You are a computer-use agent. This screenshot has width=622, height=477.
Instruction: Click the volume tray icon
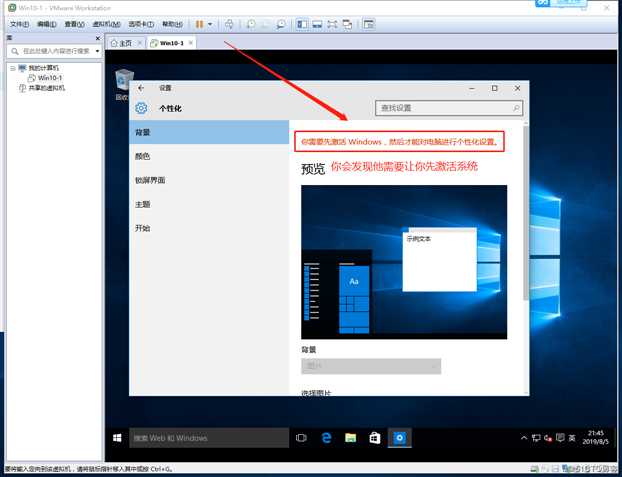pyautogui.click(x=548, y=438)
